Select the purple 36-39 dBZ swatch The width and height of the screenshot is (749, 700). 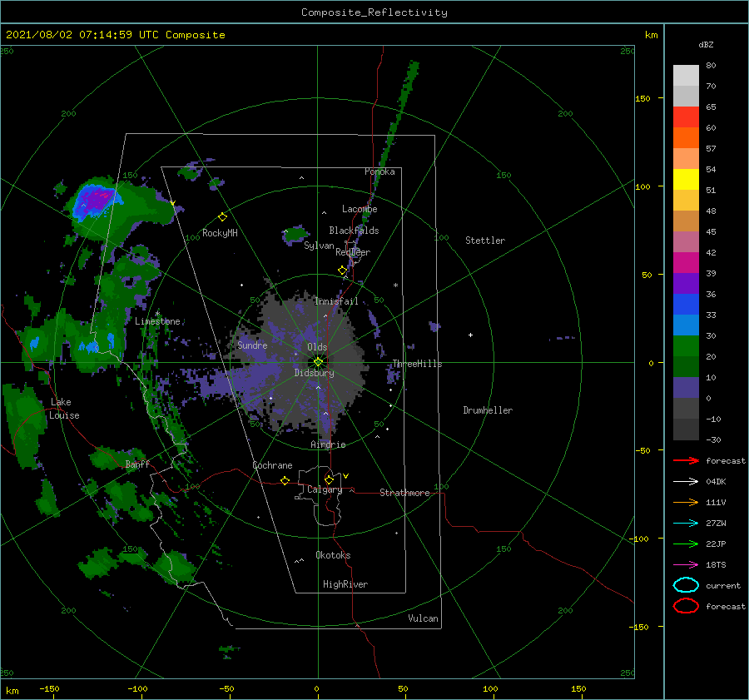686,284
